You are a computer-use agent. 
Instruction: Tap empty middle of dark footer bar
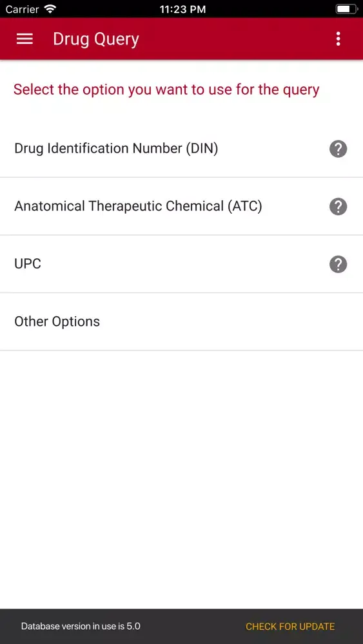pyautogui.click(x=192, y=627)
